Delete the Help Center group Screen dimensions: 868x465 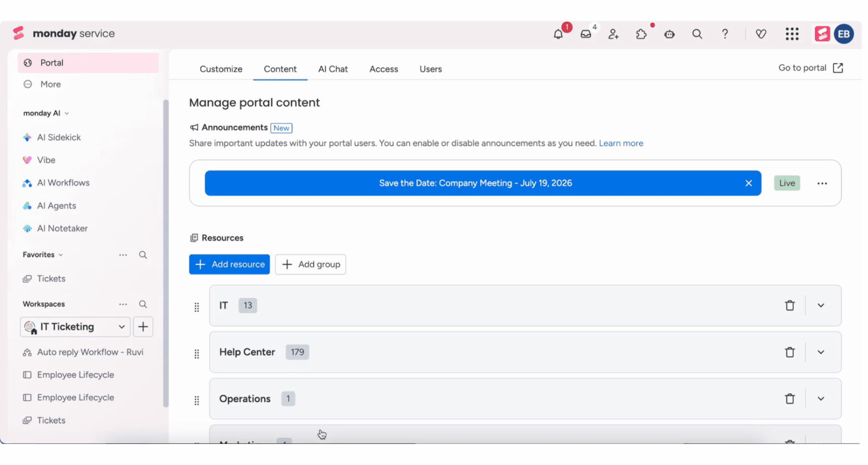[x=790, y=352]
